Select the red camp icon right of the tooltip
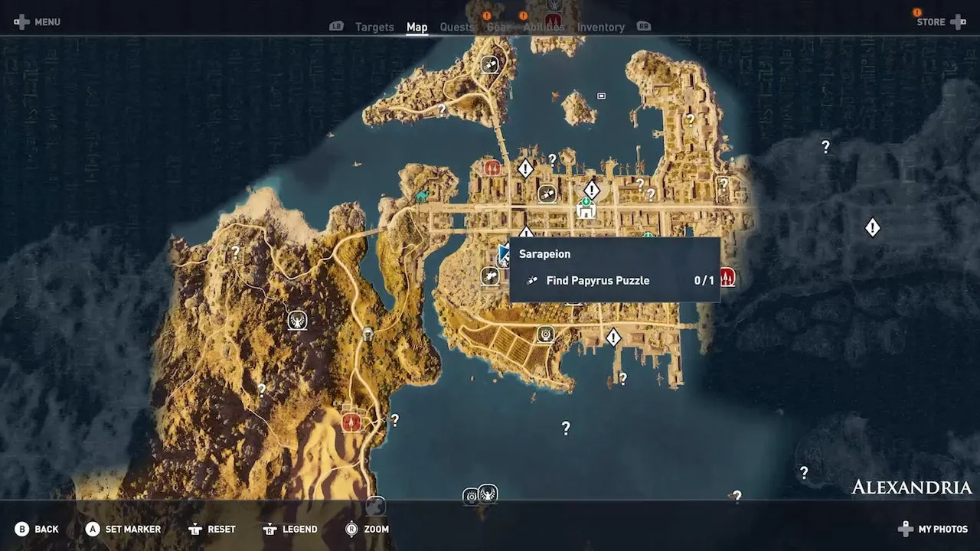The height and width of the screenshot is (551, 980). click(727, 276)
